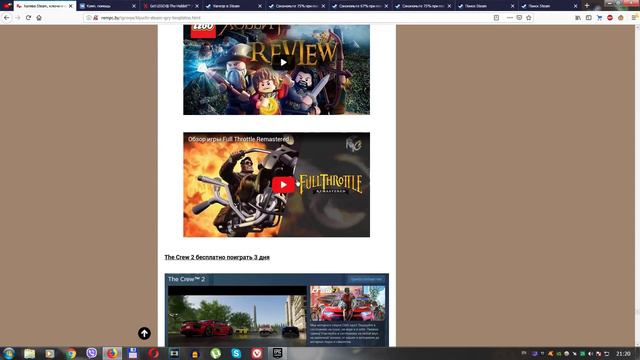The image size is (640, 360).
Task: Reload the current page
Action: pyautogui.click(x=28, y=18)
